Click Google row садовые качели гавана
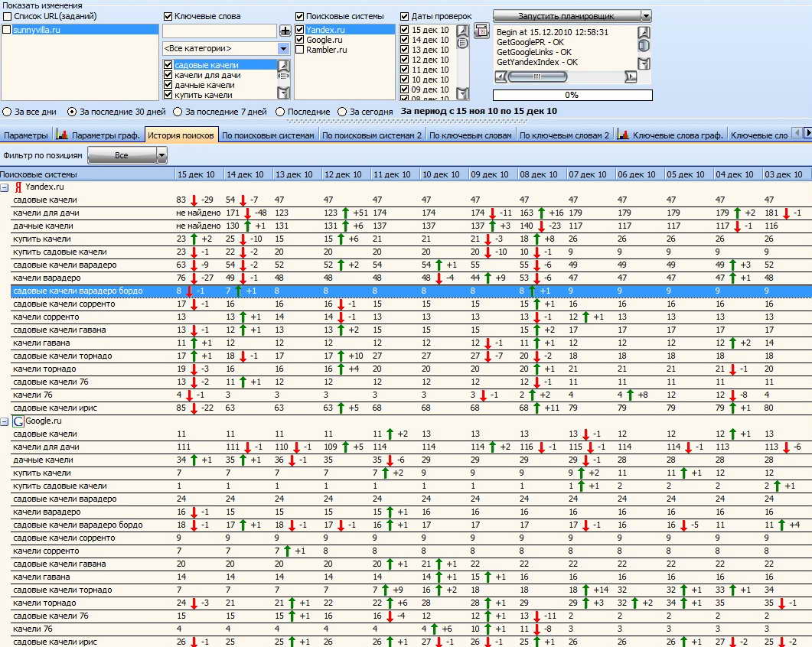Image resolution: width=812 pixels, height=647 pixels. (x=411, y=564)
